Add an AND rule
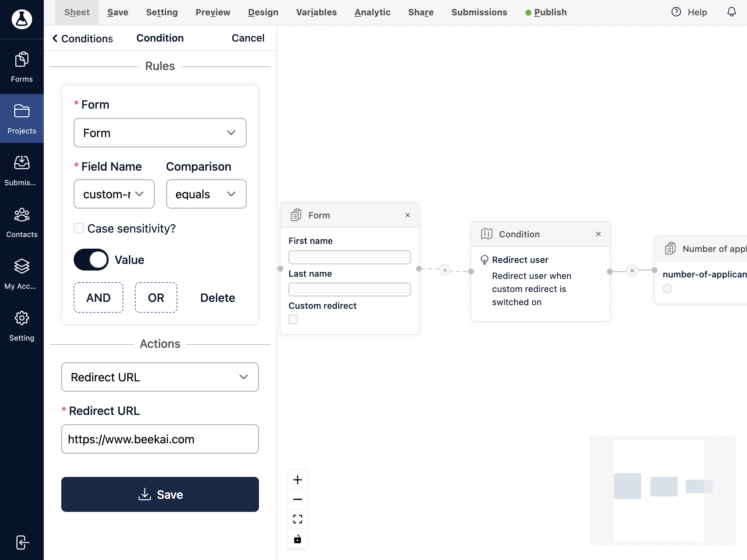 [98, 297]
